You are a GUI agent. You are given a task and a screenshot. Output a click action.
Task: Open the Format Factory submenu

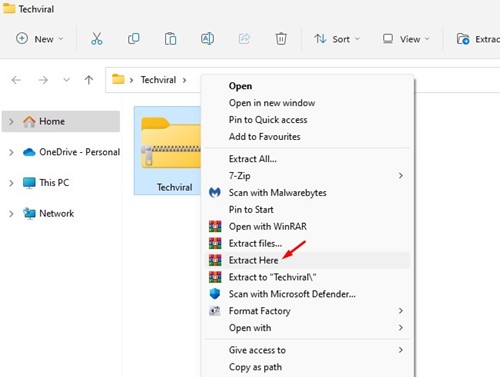tap(307, 311)
